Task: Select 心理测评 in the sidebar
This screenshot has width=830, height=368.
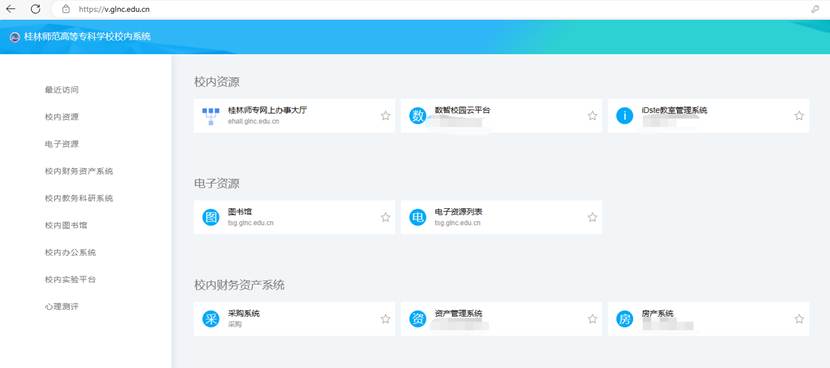Action: point(62,307)
